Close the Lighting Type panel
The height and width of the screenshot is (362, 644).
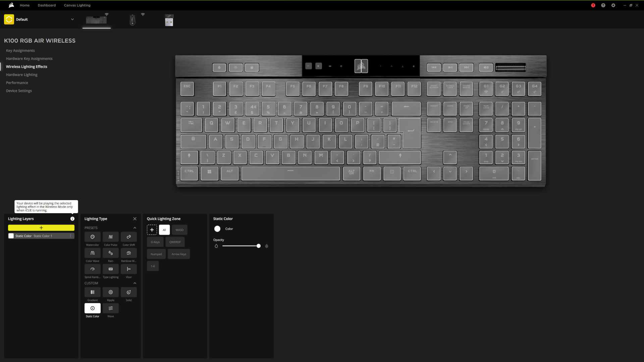click(135, 218)
